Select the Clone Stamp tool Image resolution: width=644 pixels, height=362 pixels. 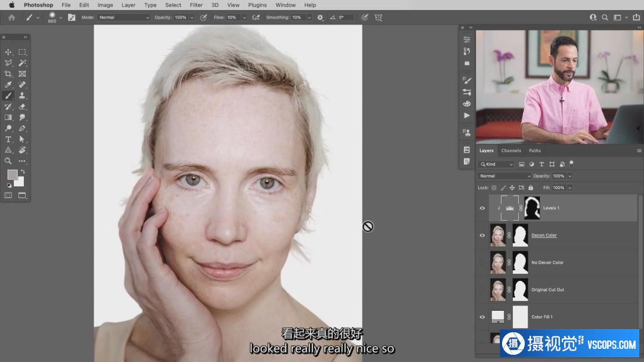coord(22,96)
